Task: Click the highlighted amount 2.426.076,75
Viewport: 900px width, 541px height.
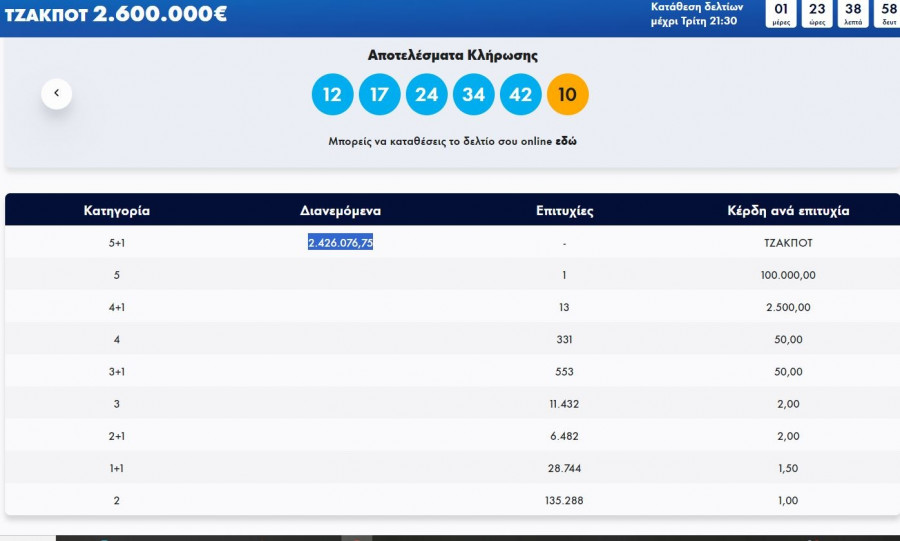Action: pos(340,242)
